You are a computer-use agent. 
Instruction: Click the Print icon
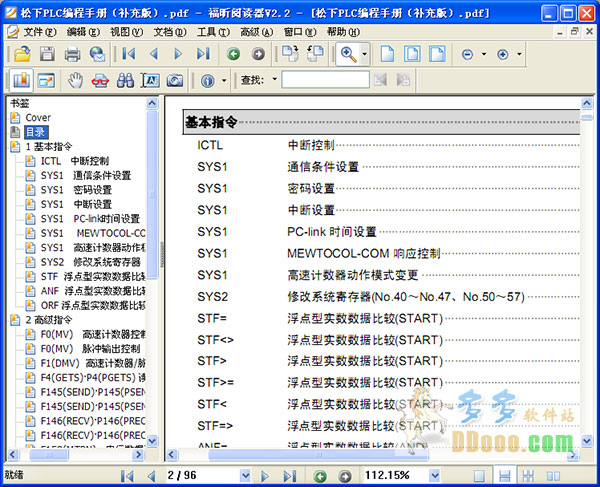pyautogui.click(x=72, y=54)
